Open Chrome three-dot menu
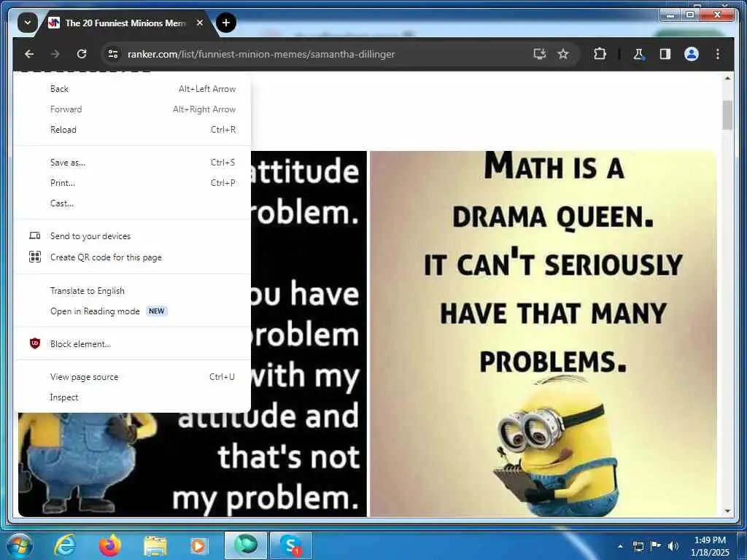 pyautogui.click(x=718, y=54)
